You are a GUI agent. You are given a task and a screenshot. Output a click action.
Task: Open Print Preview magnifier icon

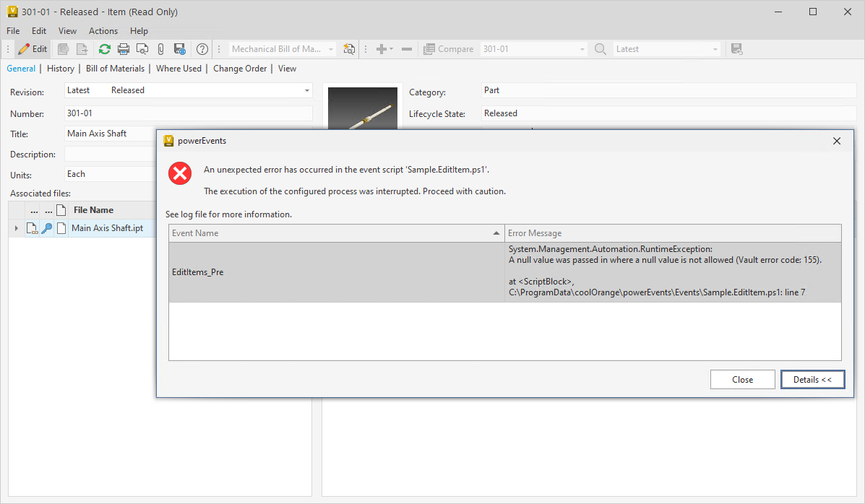[x=142, y=49]
